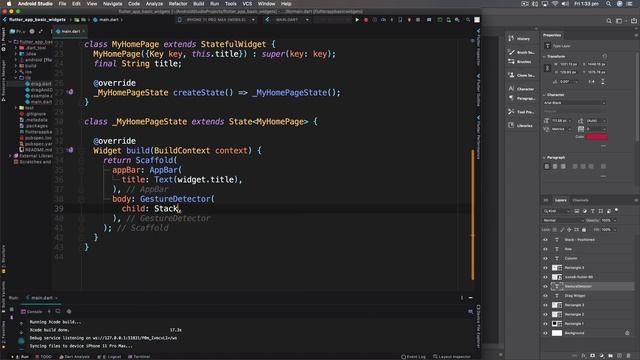Image resolution: width=640 pixels, height=360 pixels.
Task: Open search everywhere in Android Studio toolbar
Action: pos(468,20)
